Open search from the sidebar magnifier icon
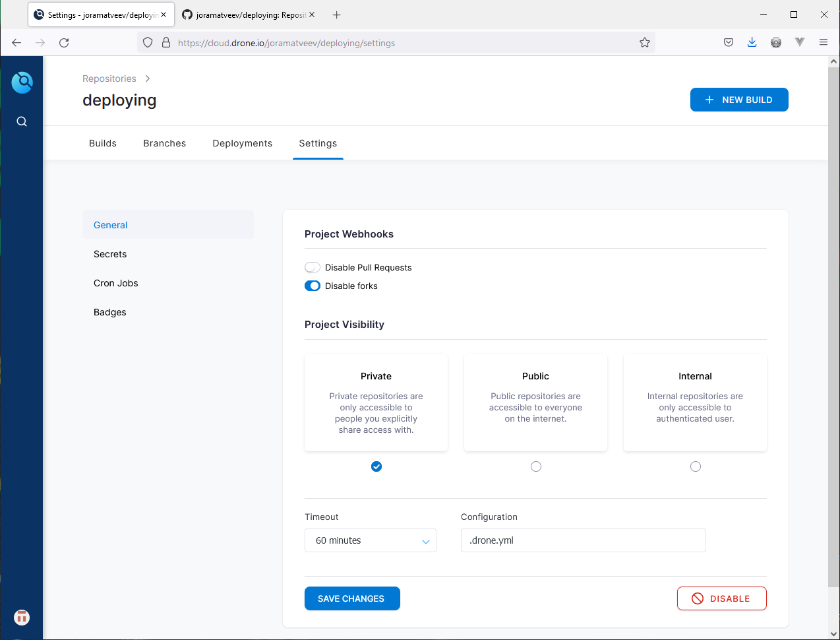Screen dimensions: 840x640 click(22, 121)
